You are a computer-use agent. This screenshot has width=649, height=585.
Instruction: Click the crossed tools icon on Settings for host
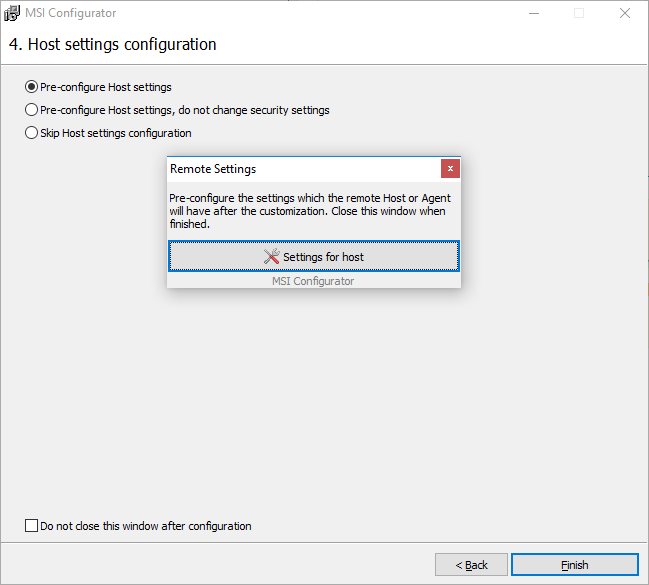[x=272, y=256]
